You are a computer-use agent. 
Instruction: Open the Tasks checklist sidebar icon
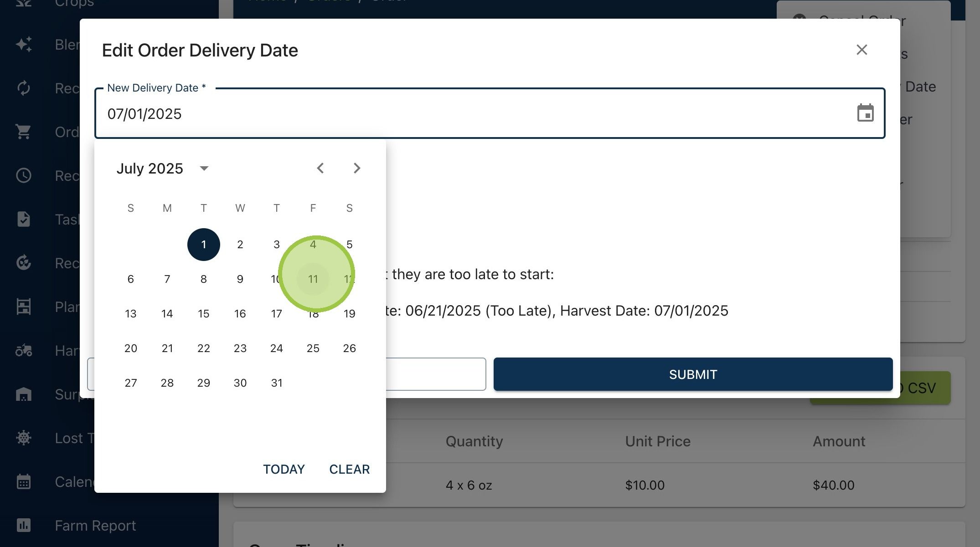[24, 219]
